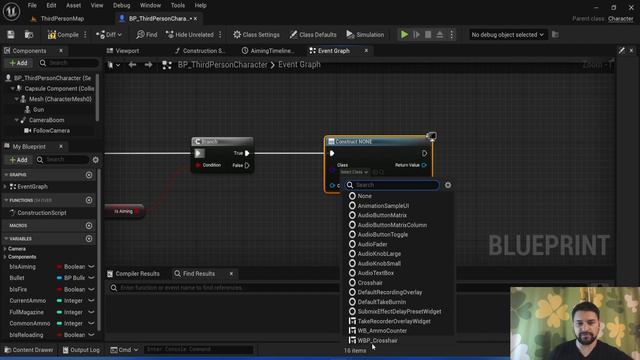
Task: Open the Cmd console dropdown
Action: [124, 350]
